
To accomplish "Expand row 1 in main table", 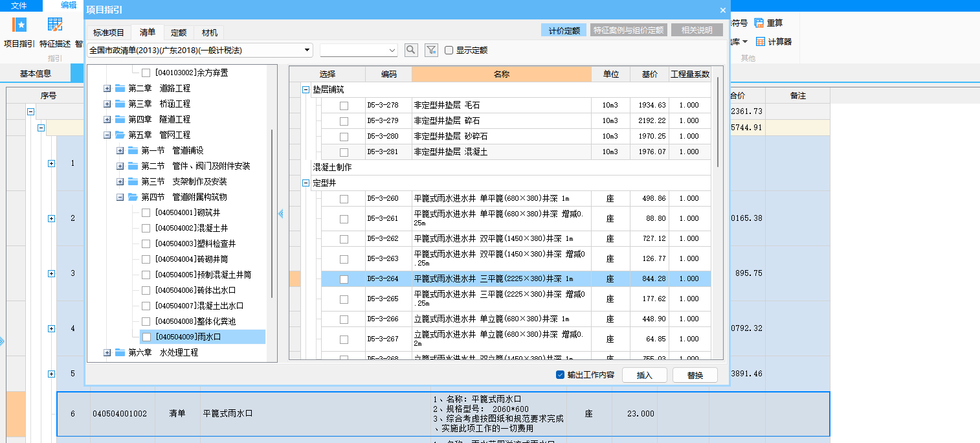I will (51, 163).
